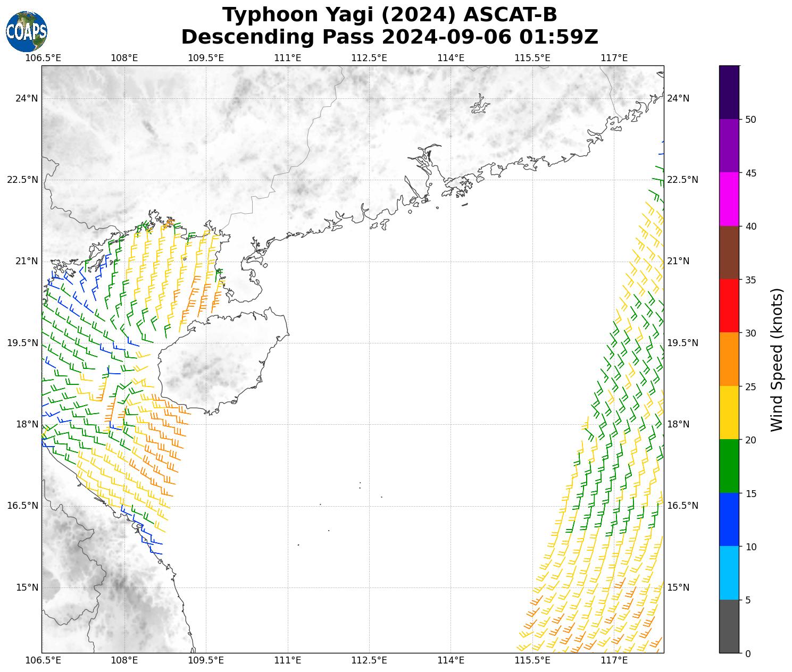Select the dark blue 10–15 knot band
The image size is (792, 672).
(x=729, y=519)
